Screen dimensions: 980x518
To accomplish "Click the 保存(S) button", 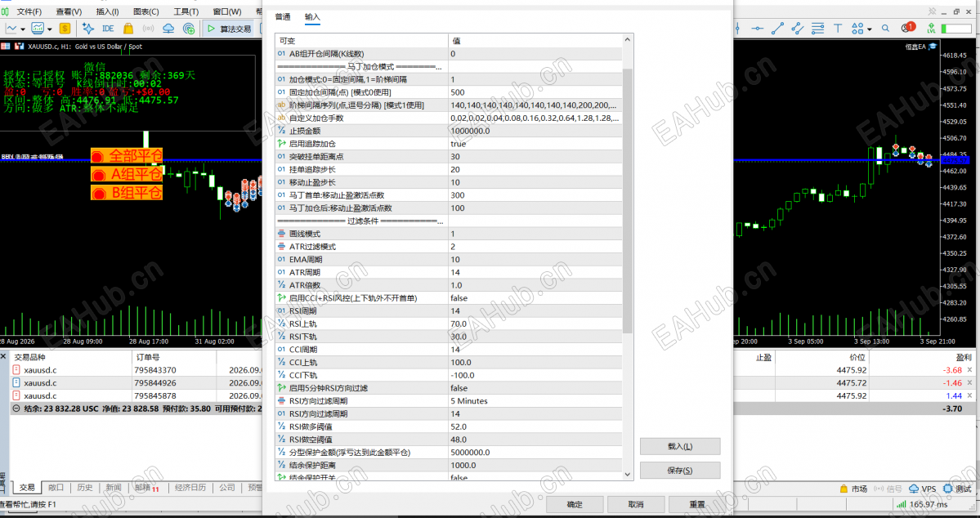I will (x=680, y=471).
